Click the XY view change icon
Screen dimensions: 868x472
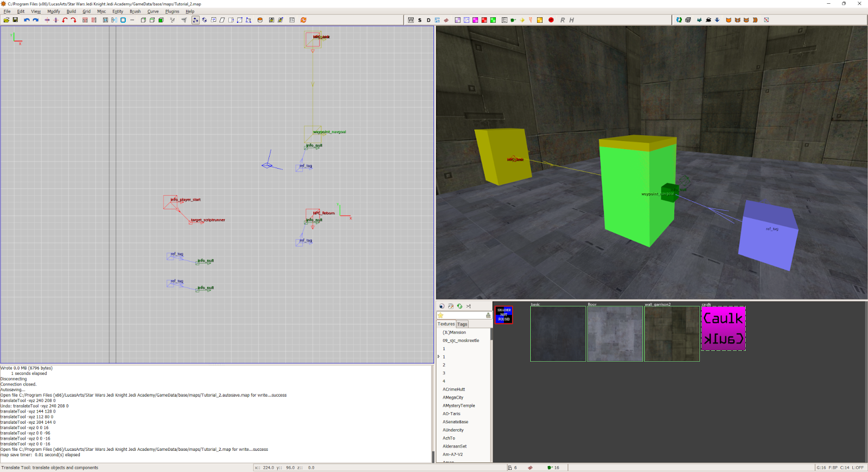click(x=172, y=20)
